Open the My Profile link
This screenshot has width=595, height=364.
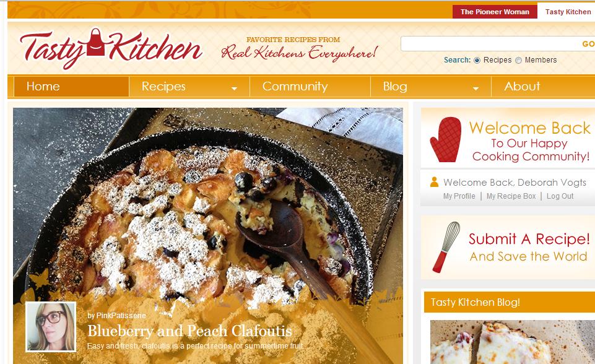459,196
